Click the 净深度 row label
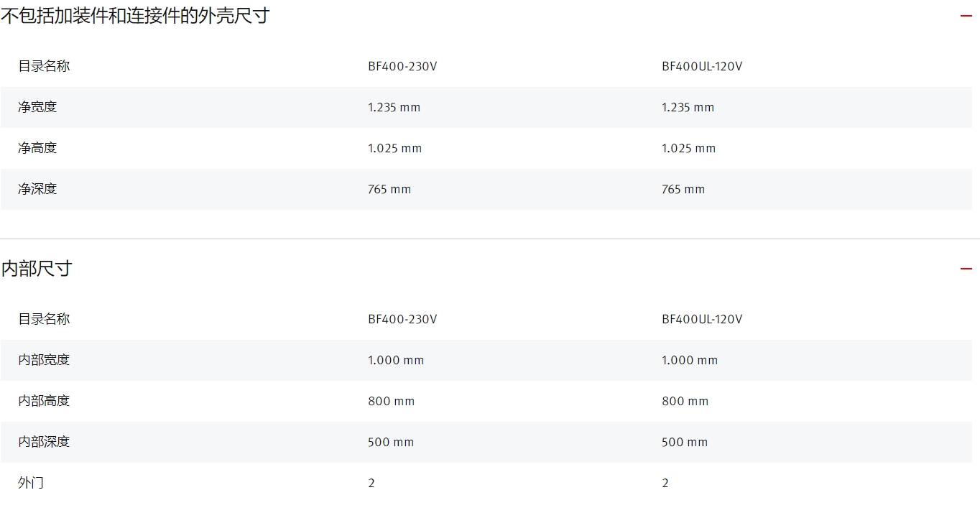The width and height of the screenshot is (980, 513). pyautogui.click(x=37, y=189)
